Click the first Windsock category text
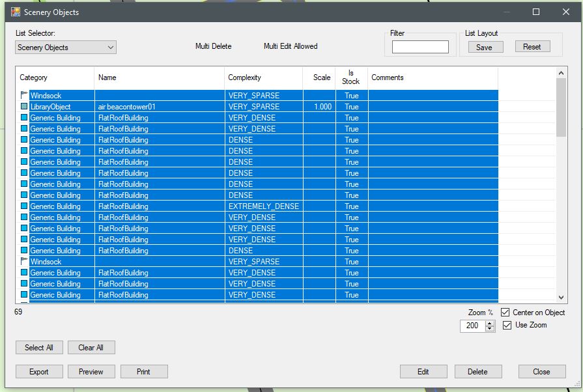The image size is (583, 392). pos(46,96)
